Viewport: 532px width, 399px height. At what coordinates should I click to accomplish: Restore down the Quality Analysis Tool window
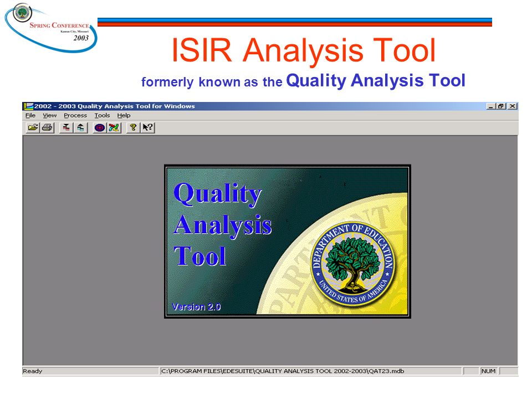pos(501,106)
